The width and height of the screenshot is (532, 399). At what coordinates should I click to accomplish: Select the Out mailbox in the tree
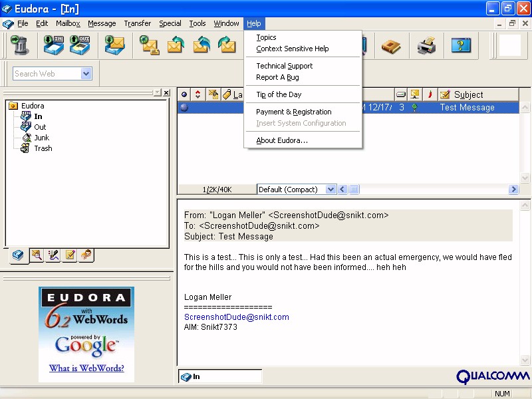pos(40,127)
